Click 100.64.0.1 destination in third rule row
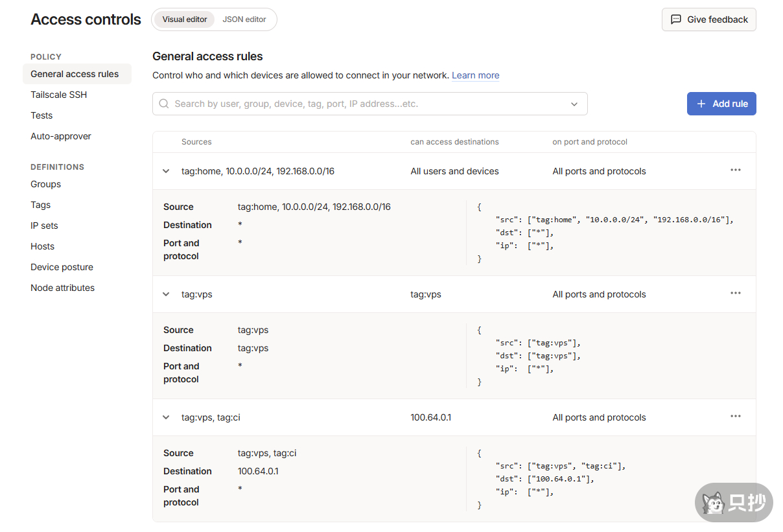Viewport: 783px width, 532px height. click(x=430, y=417)
